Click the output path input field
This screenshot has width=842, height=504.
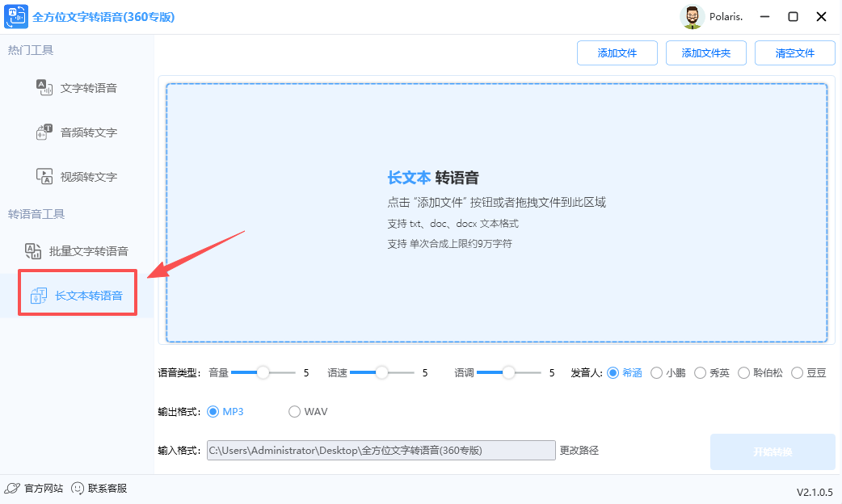point(380,451)
